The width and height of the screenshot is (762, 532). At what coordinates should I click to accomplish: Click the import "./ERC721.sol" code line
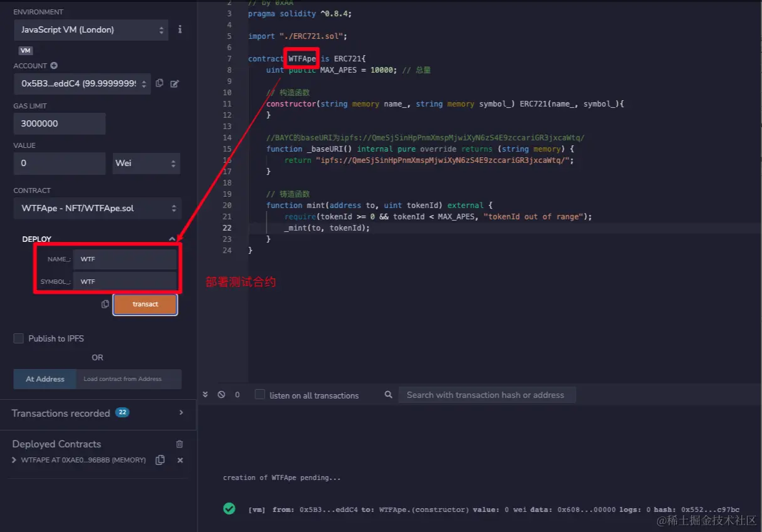pyautogui.click(x=297, y=36)
